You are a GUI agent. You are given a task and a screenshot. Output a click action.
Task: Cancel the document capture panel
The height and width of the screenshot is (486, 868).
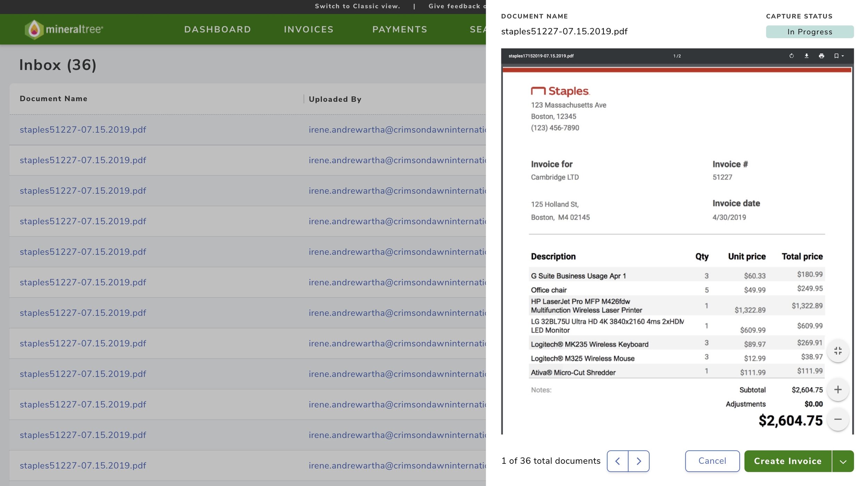(x=712, y=461)
